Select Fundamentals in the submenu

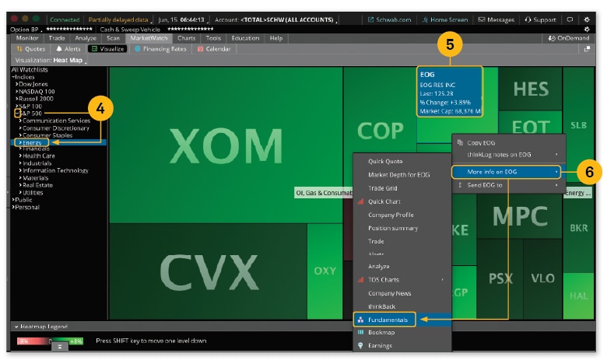[402, 320]
